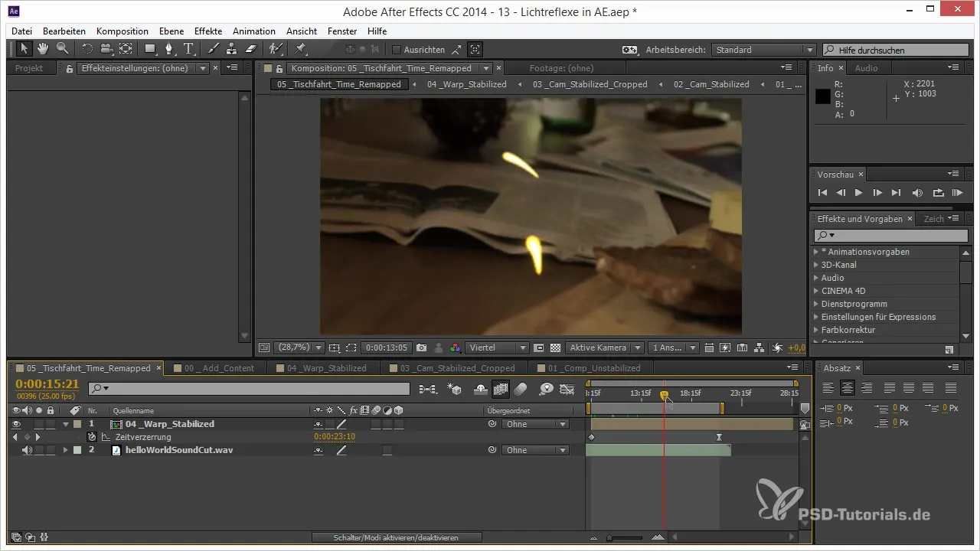Viewport: 980px width, 551px height.
Task: Toggle visibility eye of 04_Warp_Stabilized layer
Action: pyautogui.click(x=17, y=424)
